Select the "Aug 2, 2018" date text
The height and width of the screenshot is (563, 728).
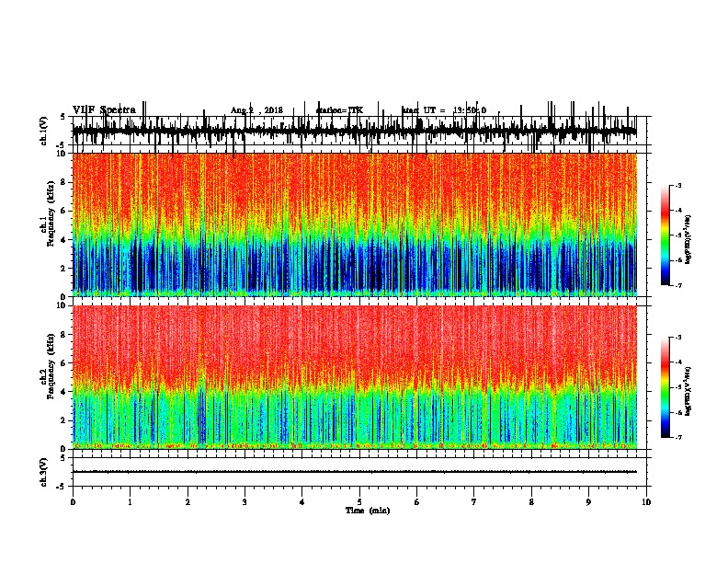tap(256, 110)
